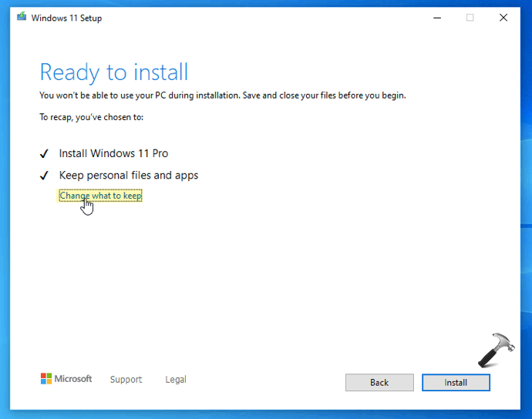Viewport: 532px width, 419px height.
Task: Click the checkmark beside Install Windows 11 Pro
Action: [44, 154]
